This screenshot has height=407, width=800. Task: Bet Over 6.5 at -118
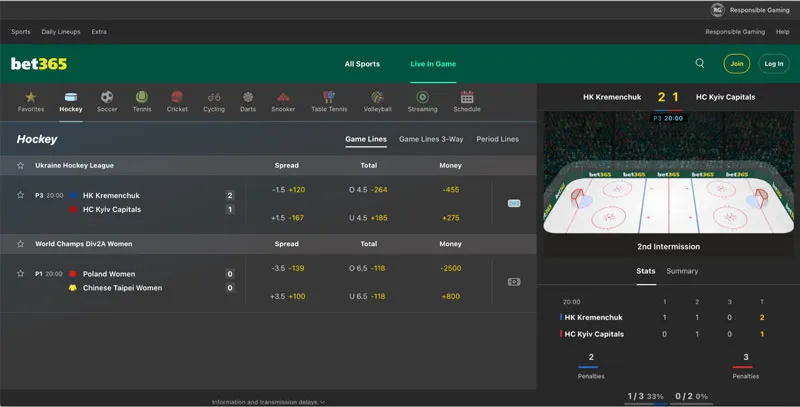(367, 268)
